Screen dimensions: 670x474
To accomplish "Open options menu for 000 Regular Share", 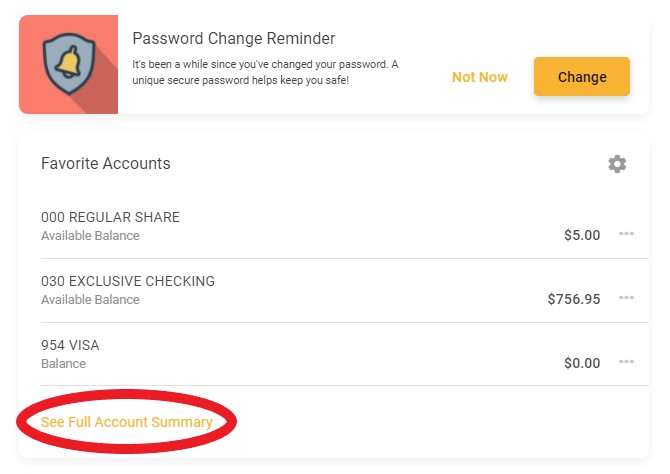I will [x=627, y=235].
